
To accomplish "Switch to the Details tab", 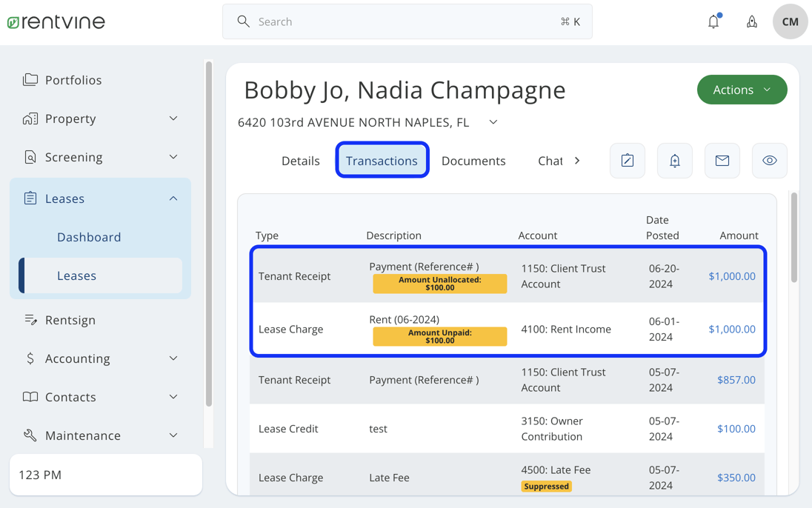I will [x=301, y=161].
